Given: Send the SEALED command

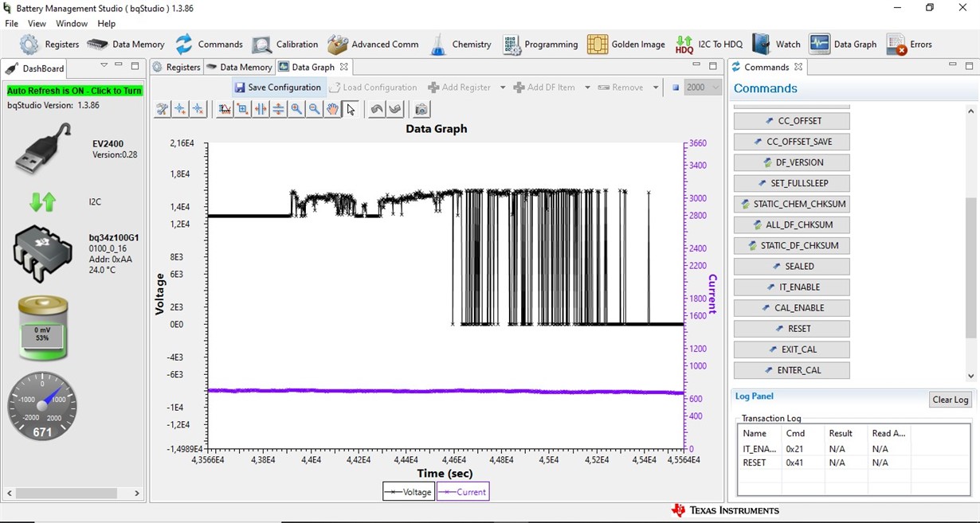Looking at the screenshot, I should pos(792,266).
